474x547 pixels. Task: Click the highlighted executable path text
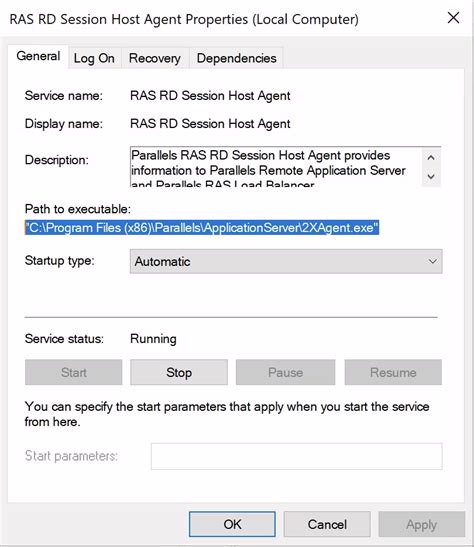(202, 228)
